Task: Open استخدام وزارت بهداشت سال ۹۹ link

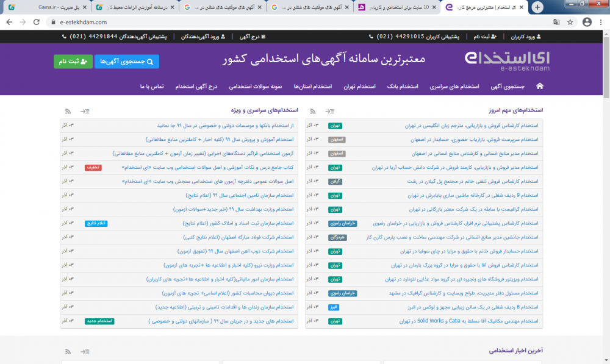Action: [x=233, y=209]
